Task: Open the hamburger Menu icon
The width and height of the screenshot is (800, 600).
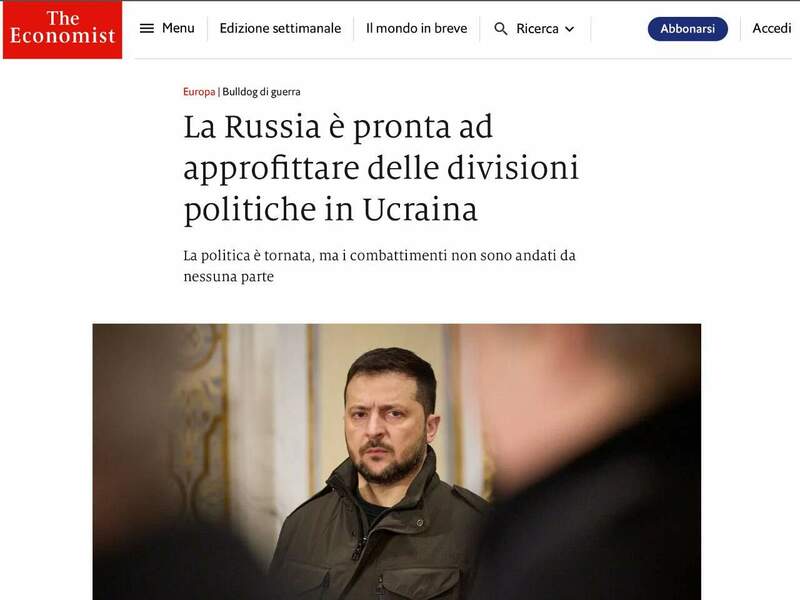Action: pos(146,29)
